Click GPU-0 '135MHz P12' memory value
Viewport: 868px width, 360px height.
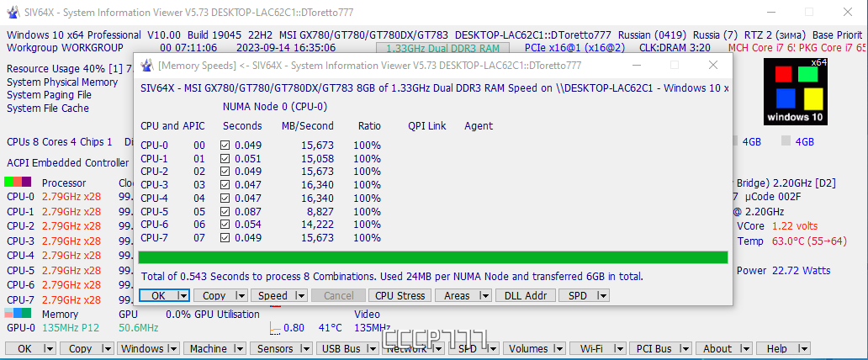click(x=71, y=328)
